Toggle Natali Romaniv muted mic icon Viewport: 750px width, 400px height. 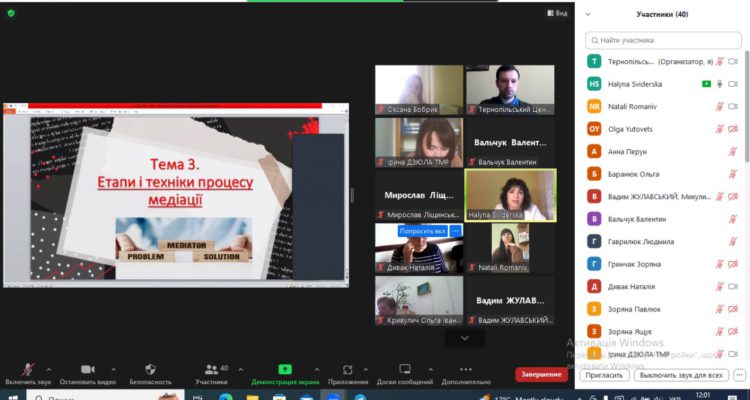[719, 107]
